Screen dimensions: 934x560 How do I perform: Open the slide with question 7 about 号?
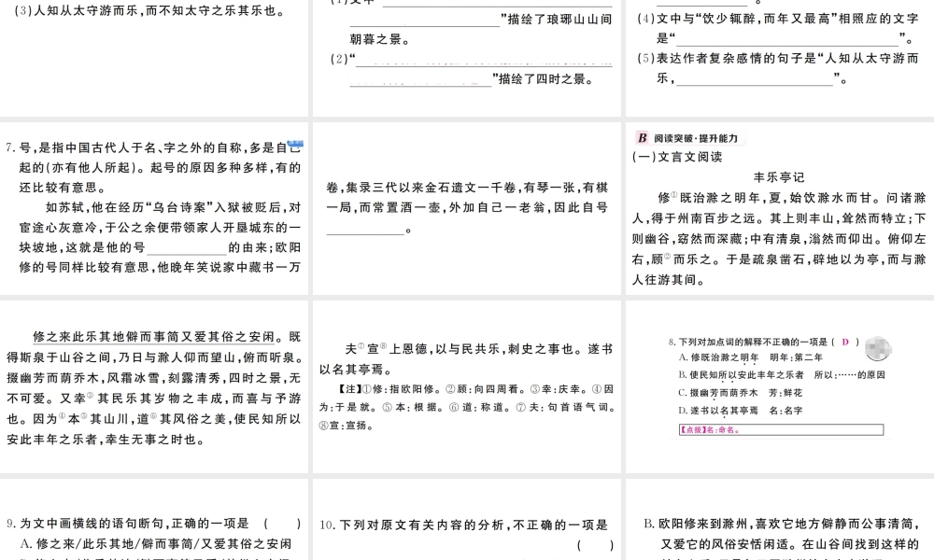[154, 208]
